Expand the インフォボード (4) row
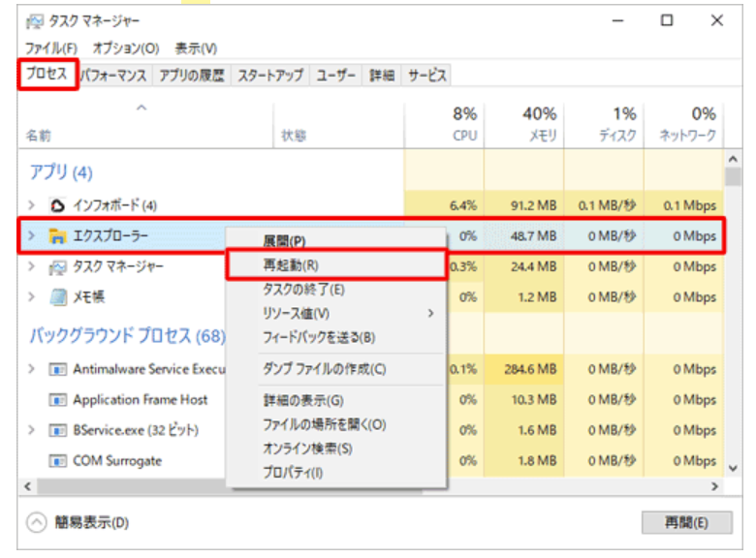 point(32,205)
